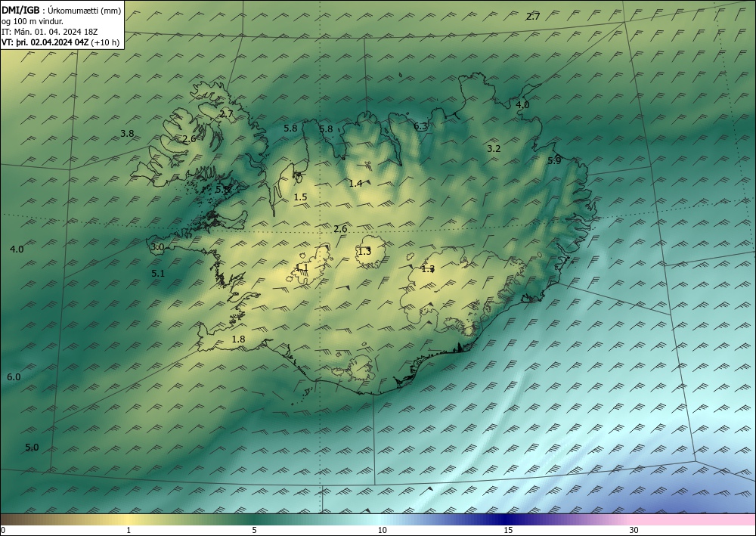Select the 6.0 value at left edge

pyautogui.click(x=14, y=377)
